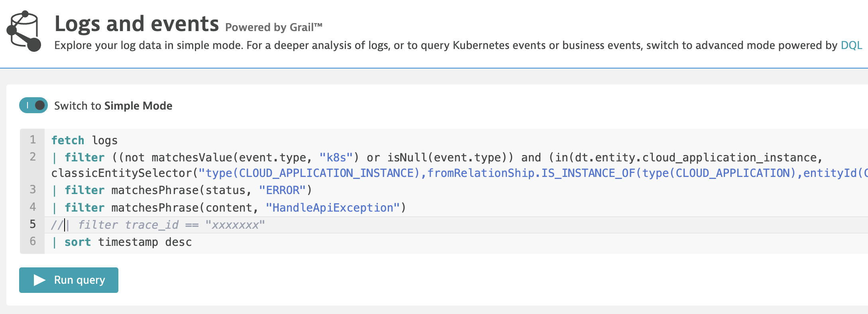
Task: Click line number 3 in the editor gutter
Action: [x=33, y=189]
